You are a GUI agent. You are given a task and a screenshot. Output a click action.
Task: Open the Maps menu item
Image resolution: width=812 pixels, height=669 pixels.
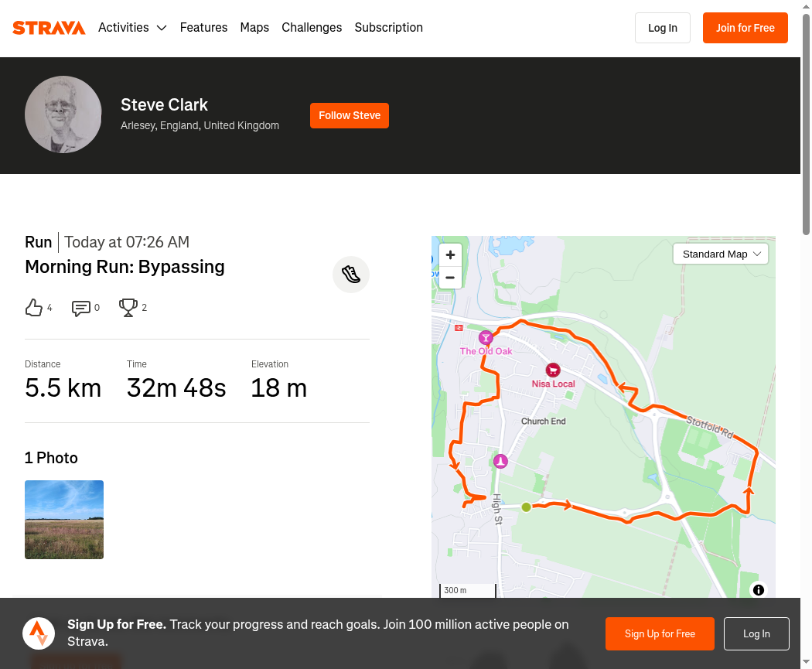254,28
